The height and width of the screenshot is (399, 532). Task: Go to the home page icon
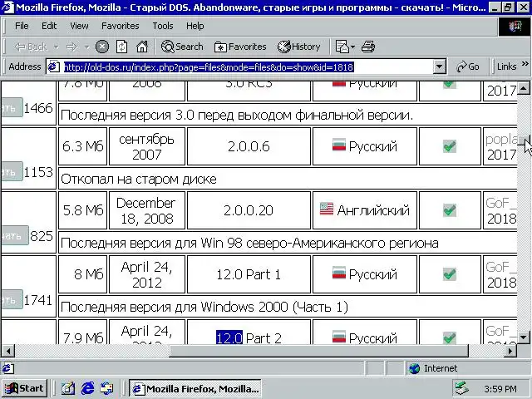click(x=142, y=47)
